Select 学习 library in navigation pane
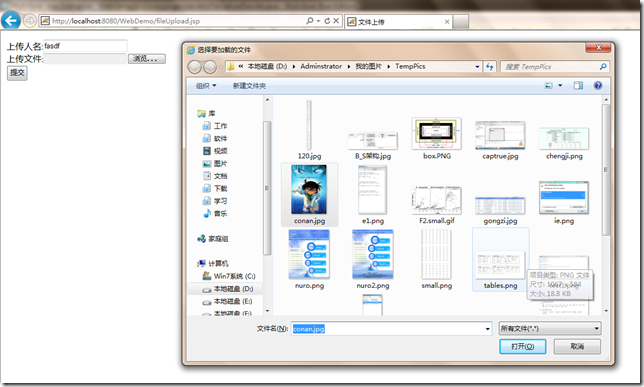 click(215, 201)
